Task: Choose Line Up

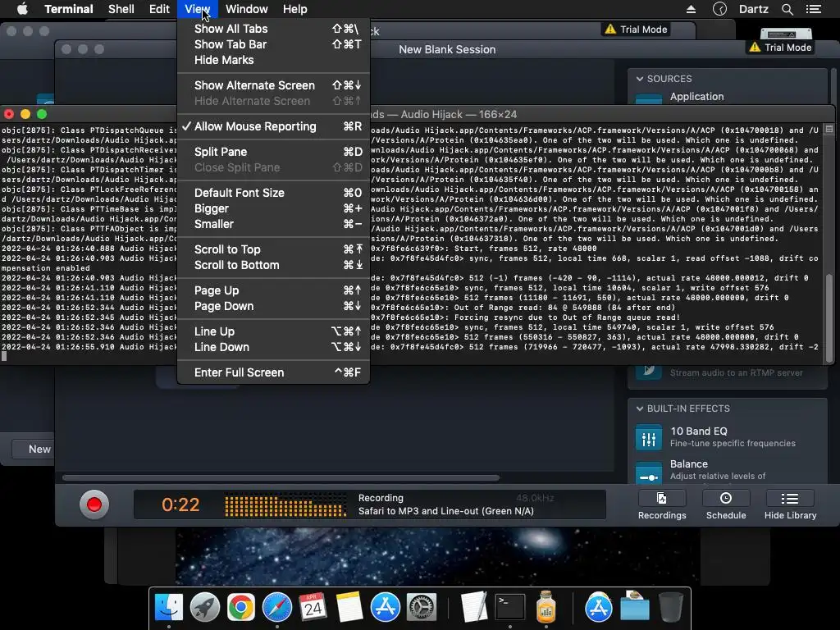Action: [x=273, y=331]
